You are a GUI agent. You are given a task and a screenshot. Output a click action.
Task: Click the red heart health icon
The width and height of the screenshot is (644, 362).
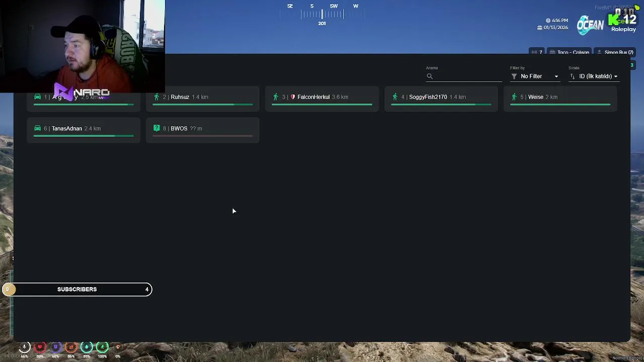click(40, 347)
